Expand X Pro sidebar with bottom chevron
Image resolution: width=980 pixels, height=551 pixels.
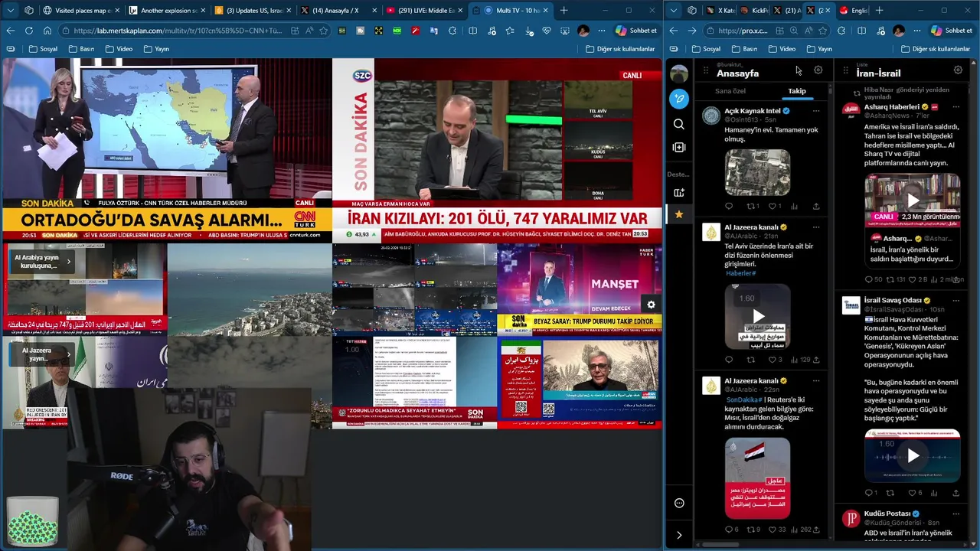[x=678, y=535]
